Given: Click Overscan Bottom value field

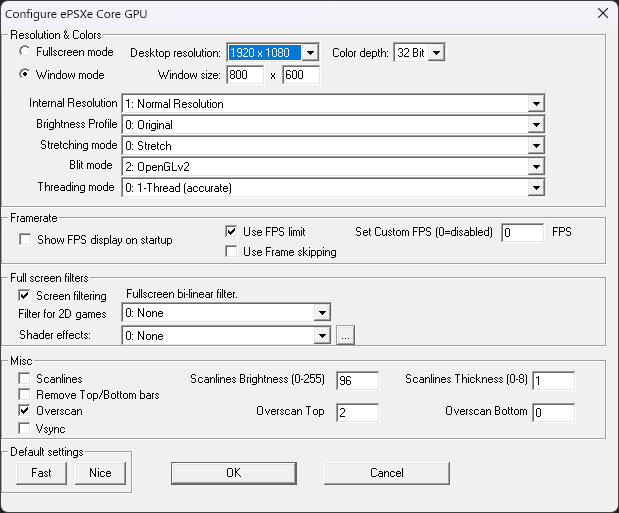Looking at the screenshot, I should click(553, 413).
